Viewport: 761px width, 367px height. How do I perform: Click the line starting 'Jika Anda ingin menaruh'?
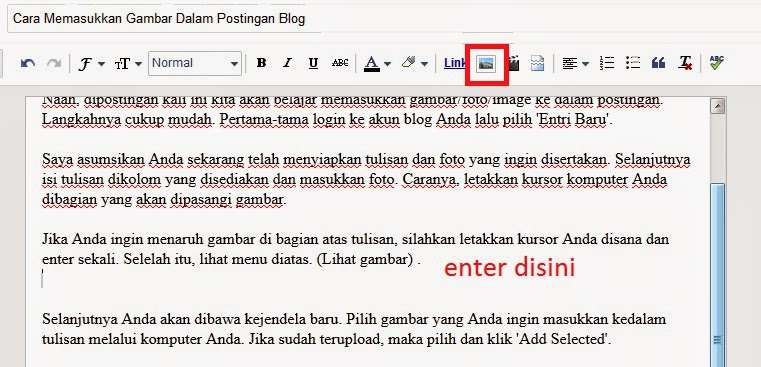tap(356, 239)
